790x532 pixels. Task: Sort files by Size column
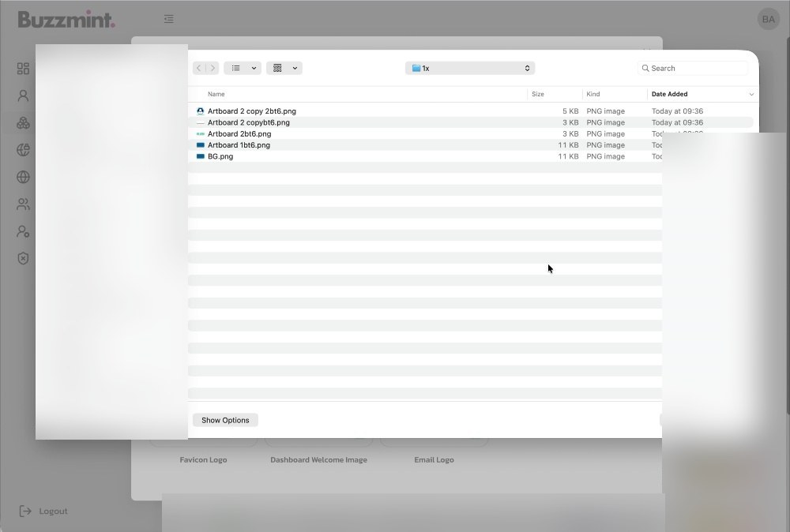tap(538, 94)
